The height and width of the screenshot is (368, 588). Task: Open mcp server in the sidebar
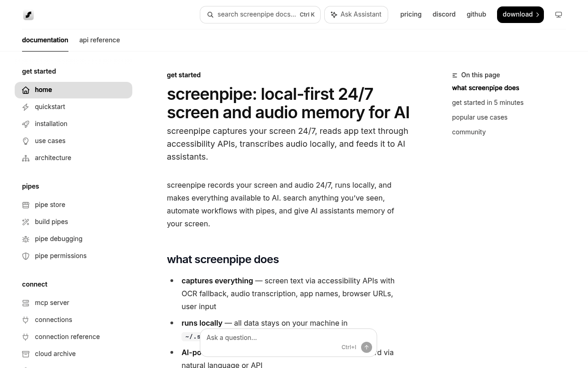[73, 303]
